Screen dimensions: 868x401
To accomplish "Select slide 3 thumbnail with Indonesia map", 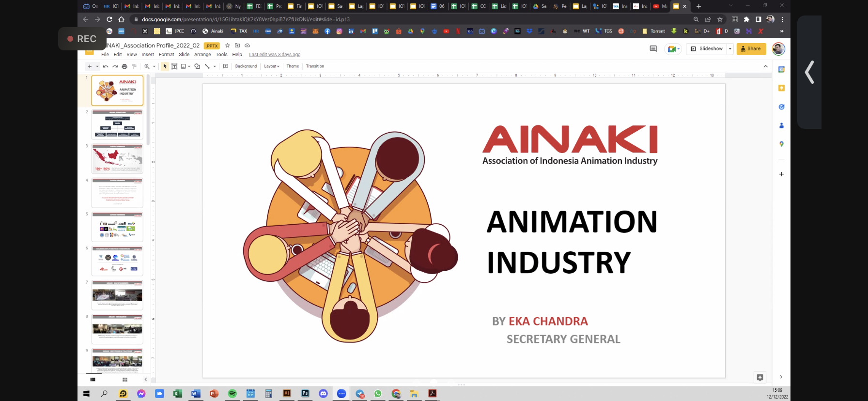I will coord(117,159).
